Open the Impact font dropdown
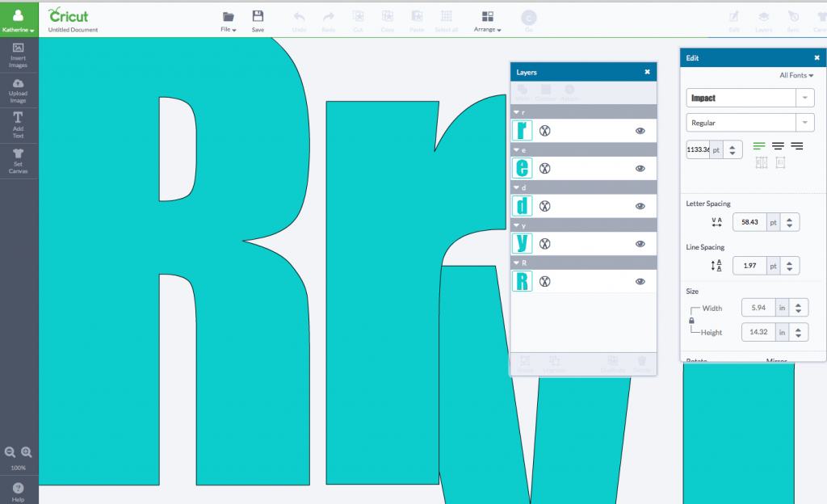The height and width of the screenshot is (504, 827). pyautogui.click(x=805, y=98)
